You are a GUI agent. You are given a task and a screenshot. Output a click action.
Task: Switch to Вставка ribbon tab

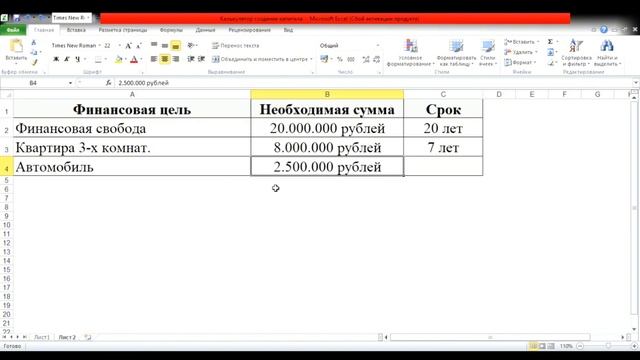pos(76,30)
